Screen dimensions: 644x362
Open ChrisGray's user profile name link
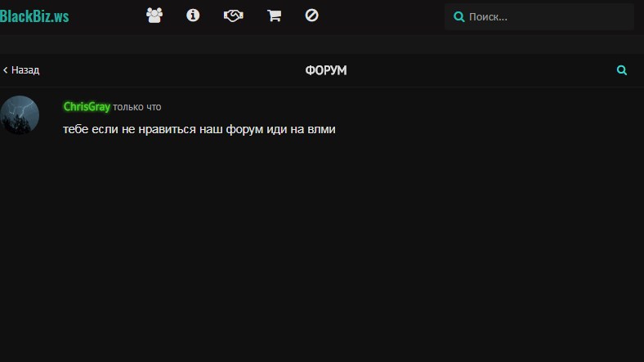(x=87, y=107)
